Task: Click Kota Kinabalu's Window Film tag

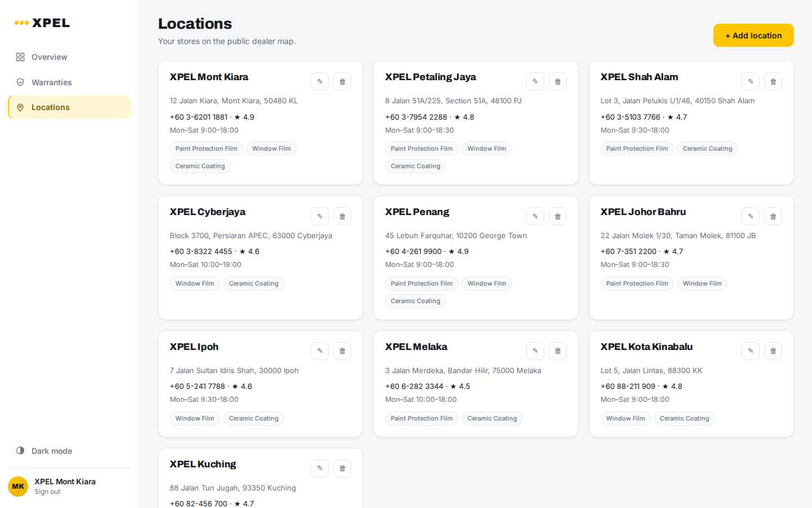Action: [x=625, y=419]
